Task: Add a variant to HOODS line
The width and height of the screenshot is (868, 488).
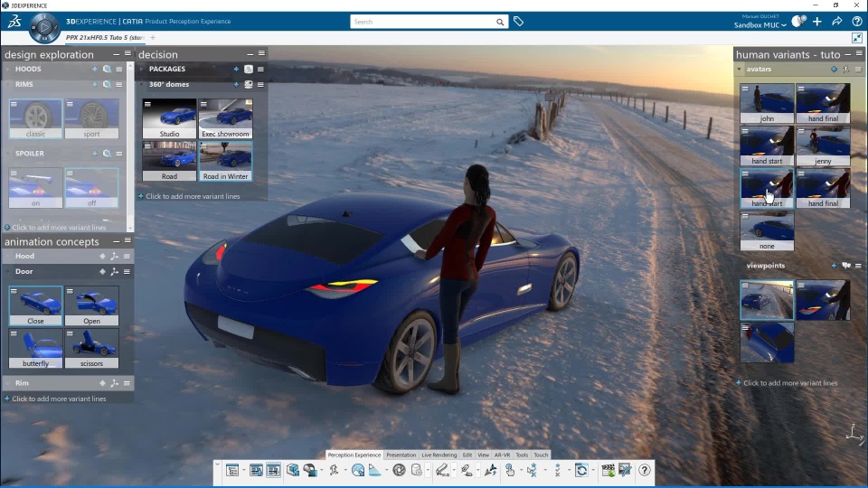Action: [95, 70]
